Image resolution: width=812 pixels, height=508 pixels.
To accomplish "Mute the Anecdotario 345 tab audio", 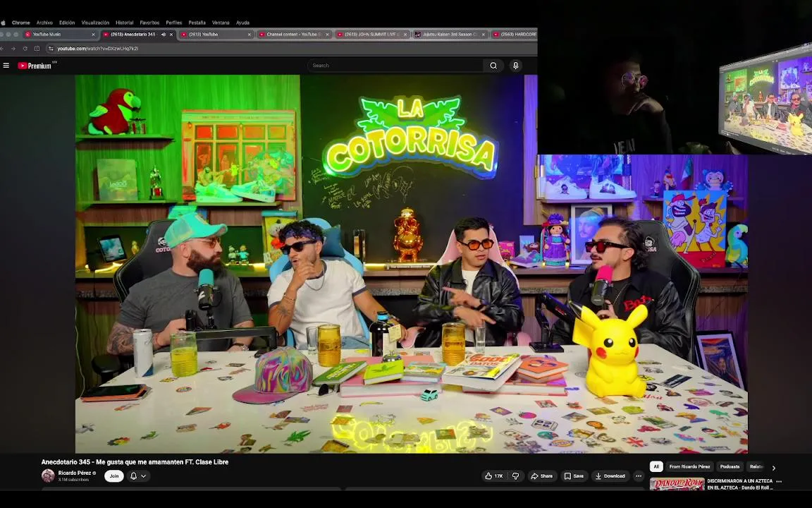I will pyautogui.click(x=163, y=34).
